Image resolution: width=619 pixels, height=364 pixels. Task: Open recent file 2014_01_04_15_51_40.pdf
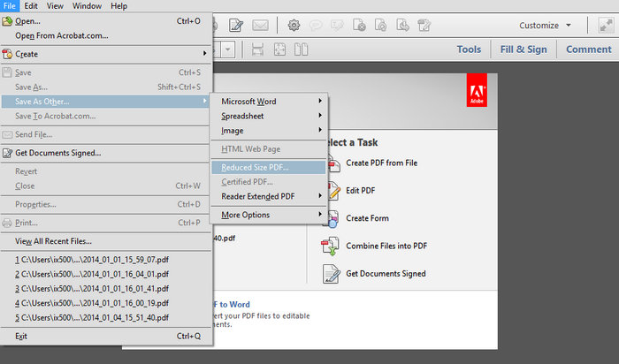coord(106,317)
